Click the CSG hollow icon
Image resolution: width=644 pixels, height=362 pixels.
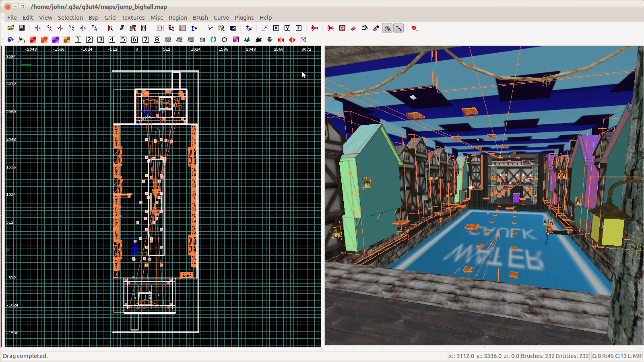point(160,28)
